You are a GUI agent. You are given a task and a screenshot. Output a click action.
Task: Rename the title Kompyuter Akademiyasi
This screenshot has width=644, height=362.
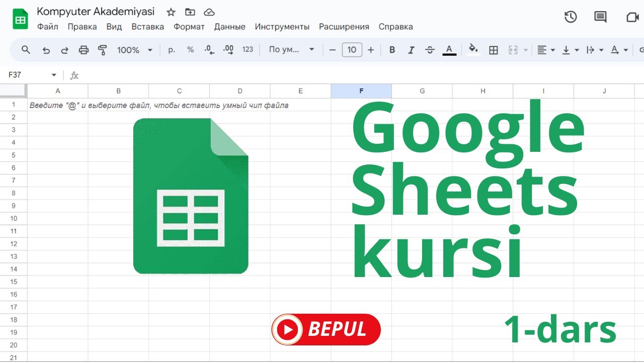click(96, 12)
